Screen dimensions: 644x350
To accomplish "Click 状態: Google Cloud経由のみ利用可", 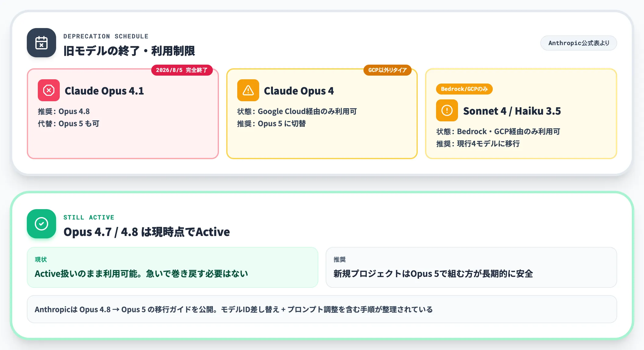I will (297, 111).
